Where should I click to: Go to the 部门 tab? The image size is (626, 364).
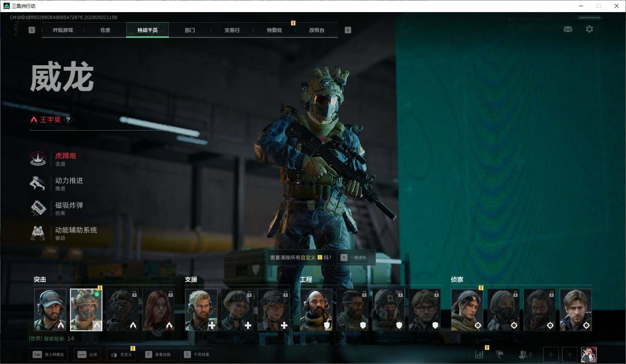click(190, 30)
